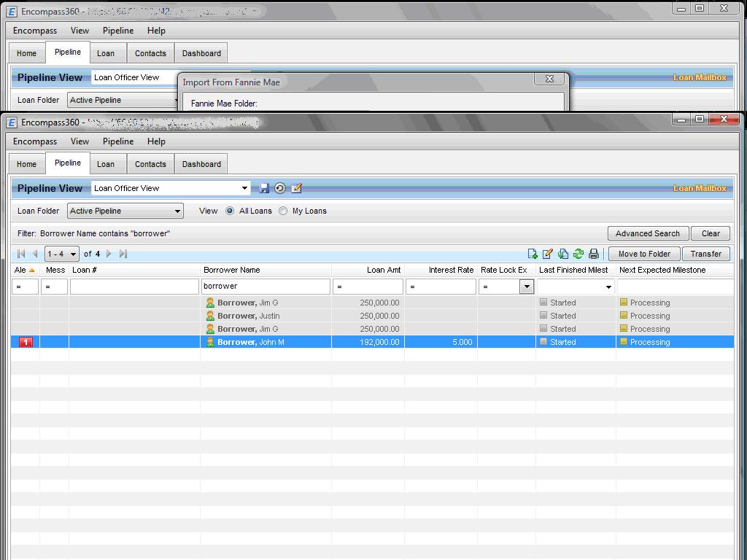Click the Advanced Search button
The height and width of the screenshot is (560, 747).
(648, 233)
